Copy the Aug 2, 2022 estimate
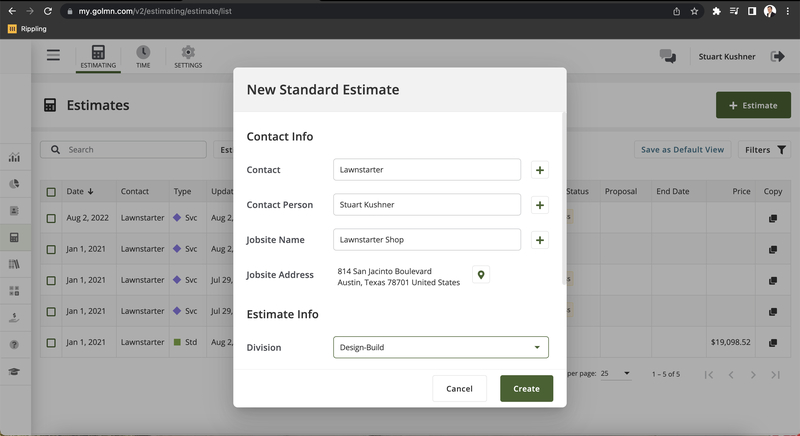This screenshot has width=800, height=436. (x=773, y=218)
